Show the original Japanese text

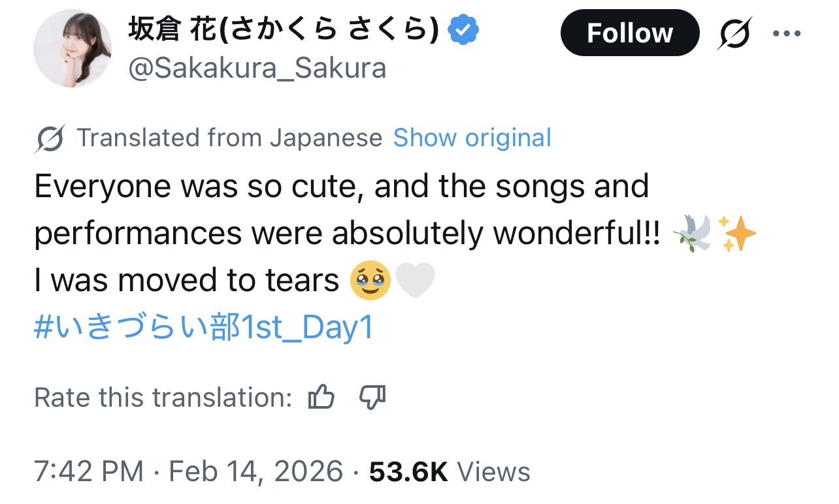tap(472, 138)
